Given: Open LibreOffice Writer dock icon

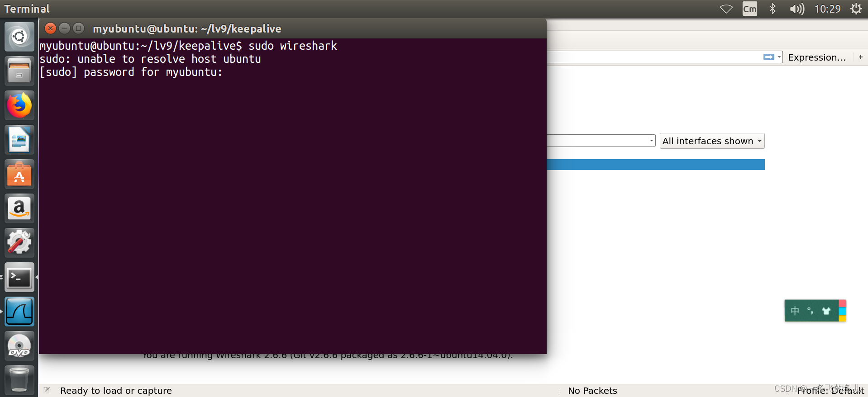Looking at the screenshot, I should [x=19, y=140].
